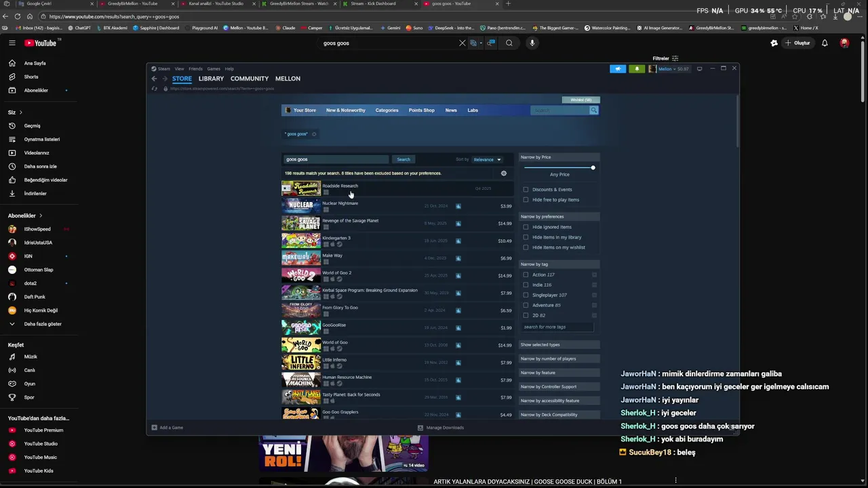Image resolution: width=868 pixels, height=488 pixels.
Task: Open YouTube notifications bell
Action: coord(825,43)
